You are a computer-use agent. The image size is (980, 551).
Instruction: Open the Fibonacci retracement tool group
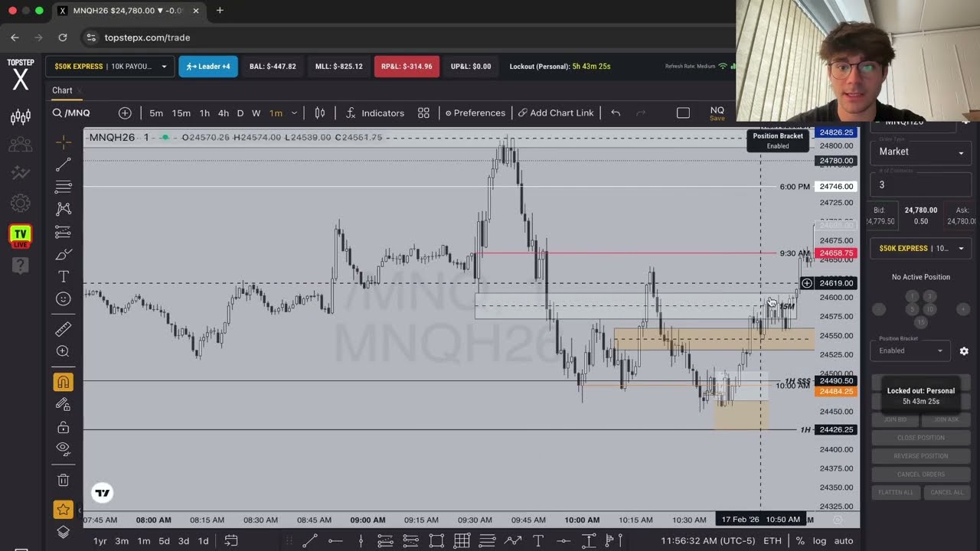coord(64,187)
